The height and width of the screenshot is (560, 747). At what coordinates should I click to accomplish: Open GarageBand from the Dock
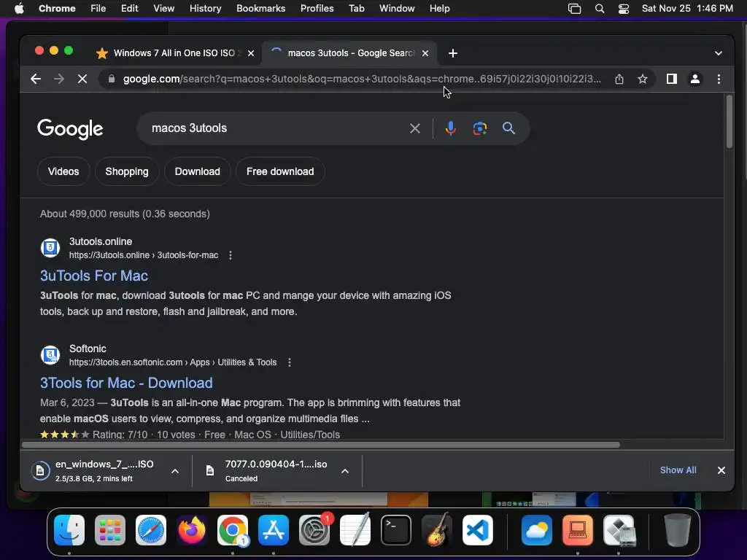(x=437, y=530)
